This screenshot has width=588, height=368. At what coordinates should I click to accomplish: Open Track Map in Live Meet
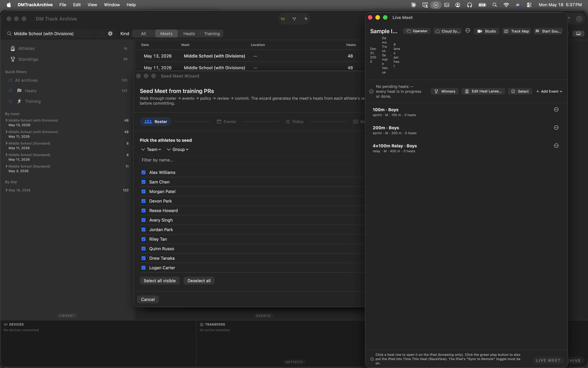click(x=517, y=31)
